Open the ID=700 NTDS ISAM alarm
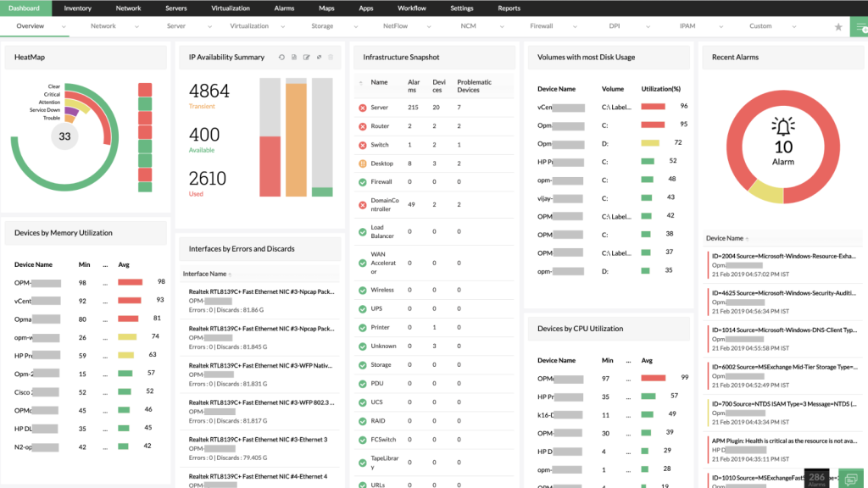 click(784, 404)
